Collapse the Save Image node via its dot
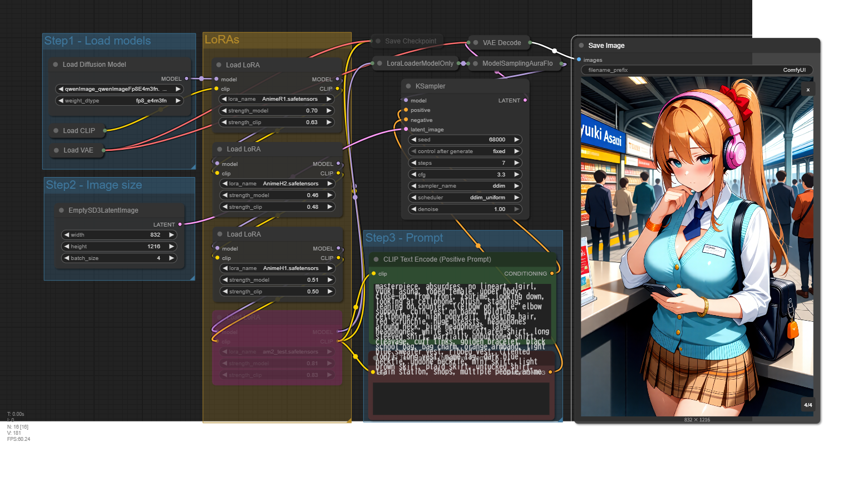Viewport: 868px width, 486px height. (x=581, y=46)
